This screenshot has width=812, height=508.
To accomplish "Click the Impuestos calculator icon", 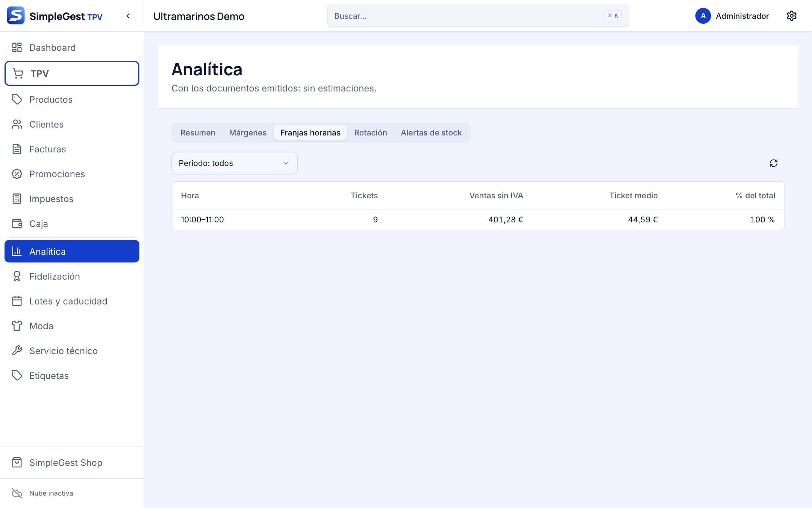I will pos(17,199).
